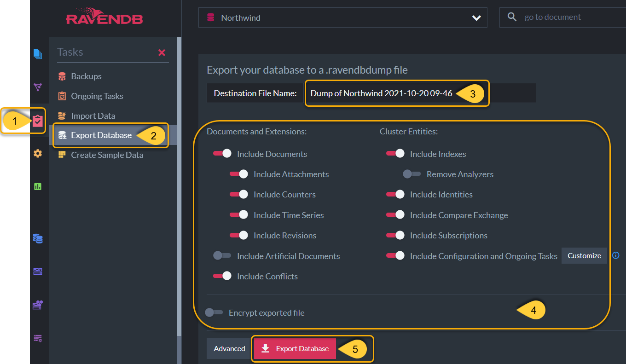The width and height of the screenshot is (626, 364).
Task: Open the Cluster sidebar icon
Action: pyautogui.click(x=38, y=305)
